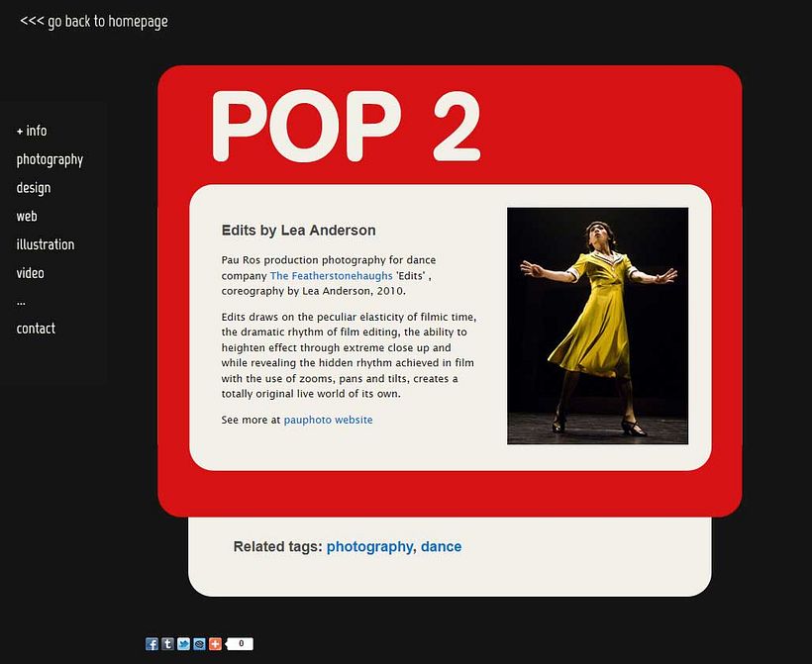Screen dimensions: 812x664
Task: Visit the pauphoto website link
Action: pos(329,420)
